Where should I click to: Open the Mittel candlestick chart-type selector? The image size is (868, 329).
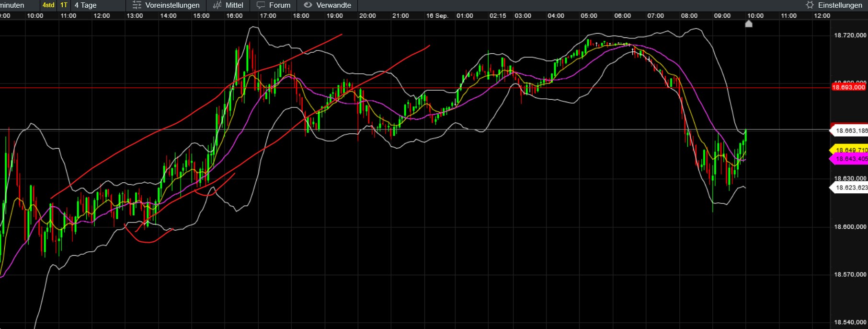pyautogui.click(x=228, y=5)
